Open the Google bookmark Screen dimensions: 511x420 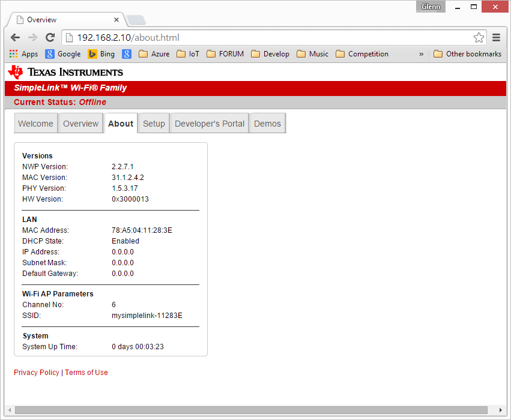point(63,54)
